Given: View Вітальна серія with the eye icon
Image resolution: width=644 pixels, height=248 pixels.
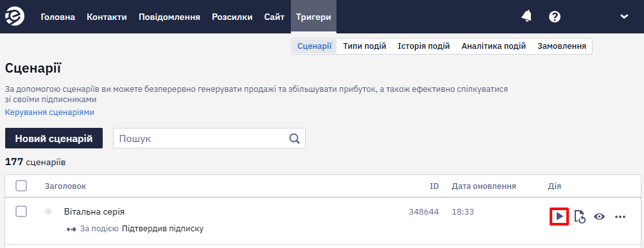Looking at the screenshot, I should point(600,217).
